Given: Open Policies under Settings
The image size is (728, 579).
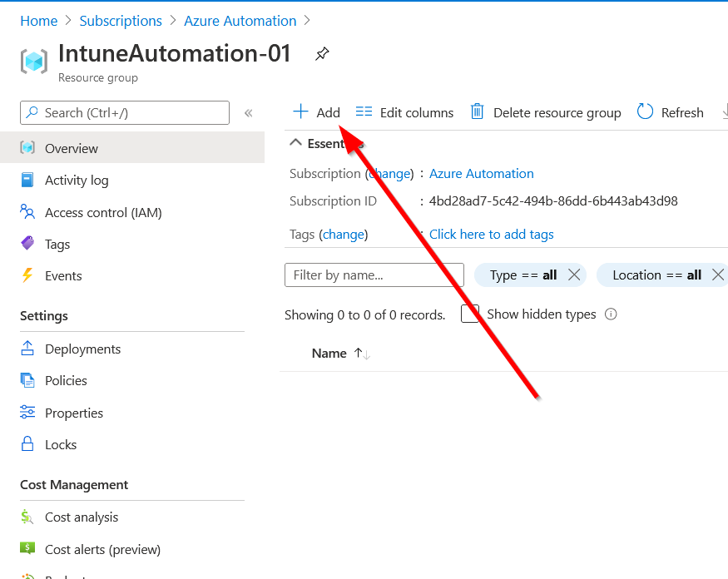Looking at the screenshot, I should pyautogui.click(x=66, y=381).
